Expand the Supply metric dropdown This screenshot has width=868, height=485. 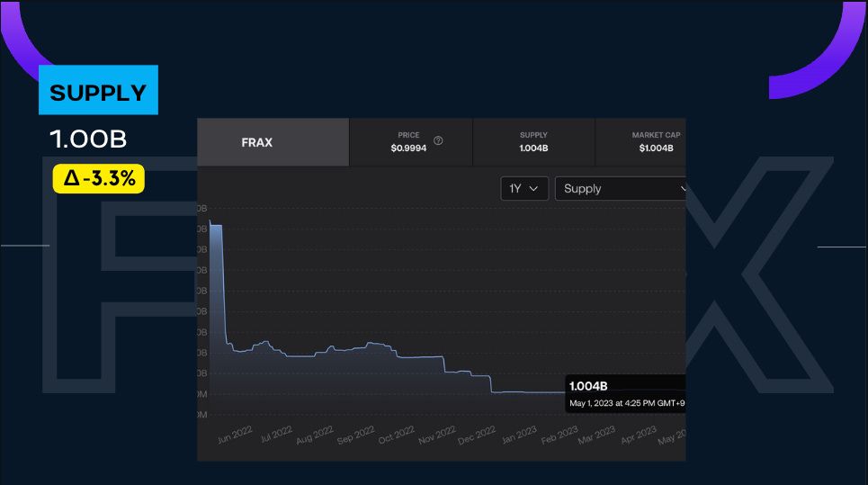coord(621,188)
